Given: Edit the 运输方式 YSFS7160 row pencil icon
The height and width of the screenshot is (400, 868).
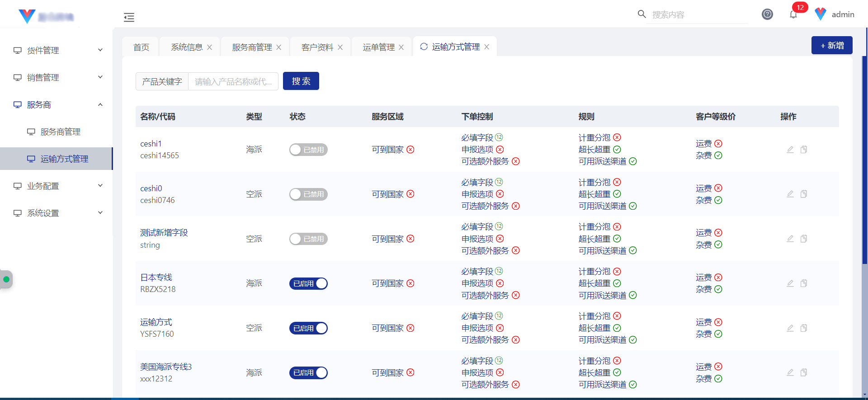Looking at the screenshot, I should (x=790, y=328).
